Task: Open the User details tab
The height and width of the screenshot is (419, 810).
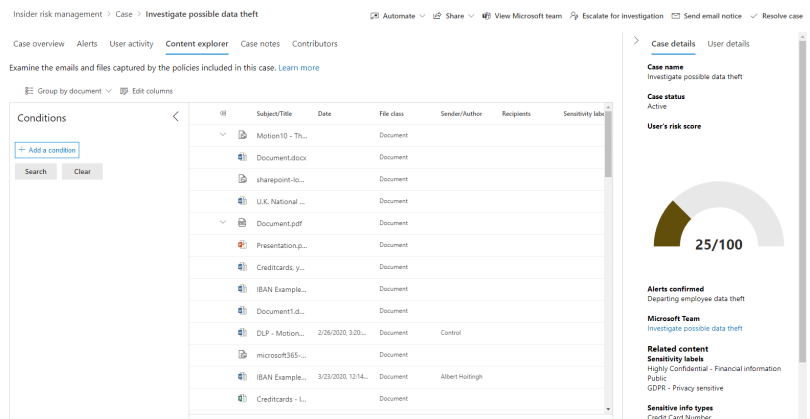Action: (728, 44)
